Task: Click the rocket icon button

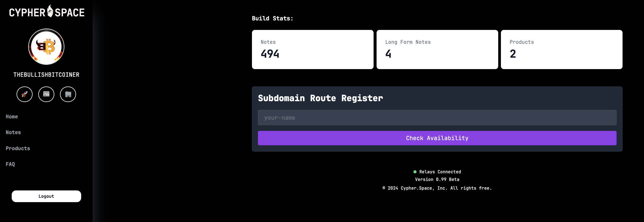Action: click(24, 94)
